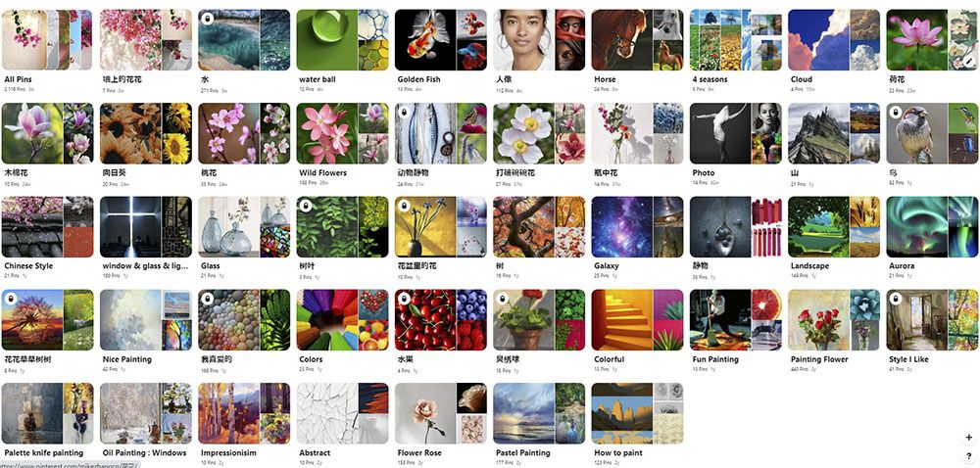This screenshot has width=980, height=468.
Task: Open the Golden Fish board title
Action: 418,79
